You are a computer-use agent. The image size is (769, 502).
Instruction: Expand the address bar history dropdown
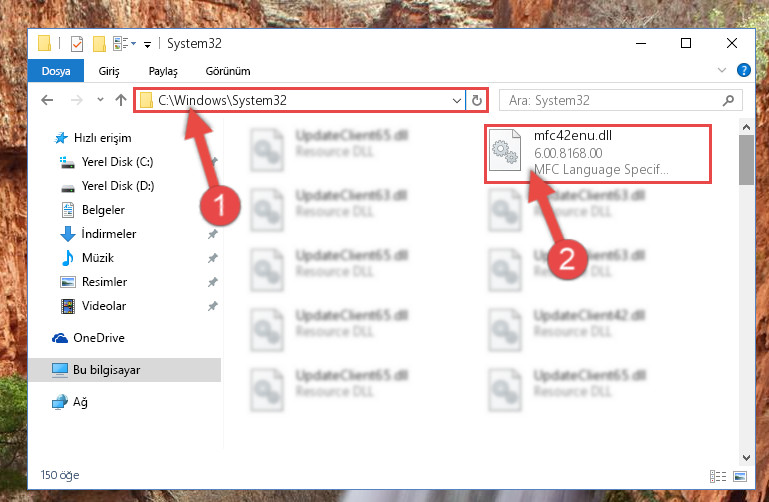pos(457,100)
